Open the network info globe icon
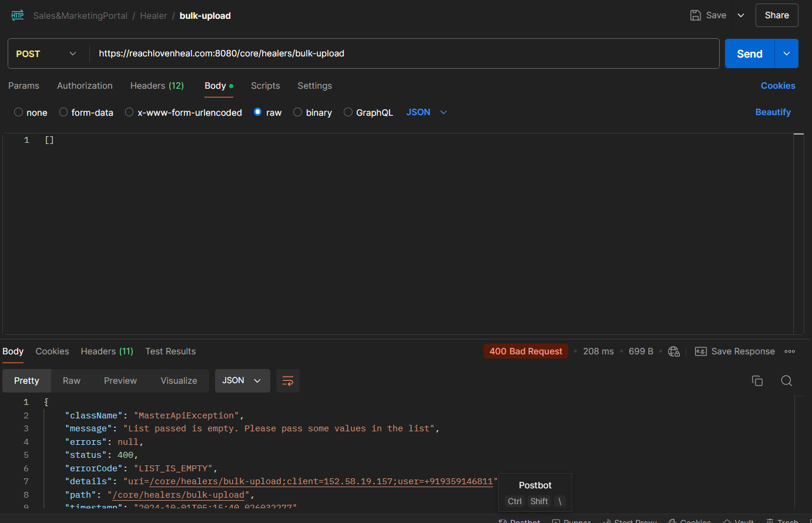Image resolution: width=812 pixels, height=523 pixels. 674,351
